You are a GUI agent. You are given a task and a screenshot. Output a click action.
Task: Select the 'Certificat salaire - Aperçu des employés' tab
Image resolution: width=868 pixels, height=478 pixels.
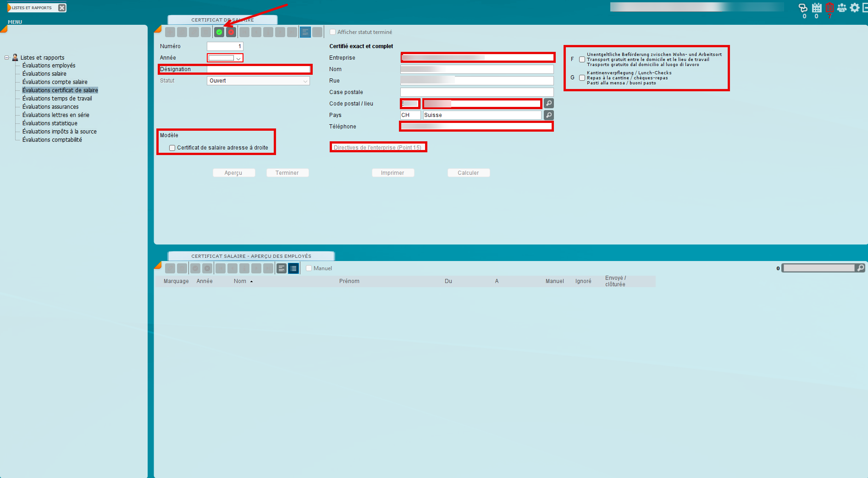pos(251,256)
